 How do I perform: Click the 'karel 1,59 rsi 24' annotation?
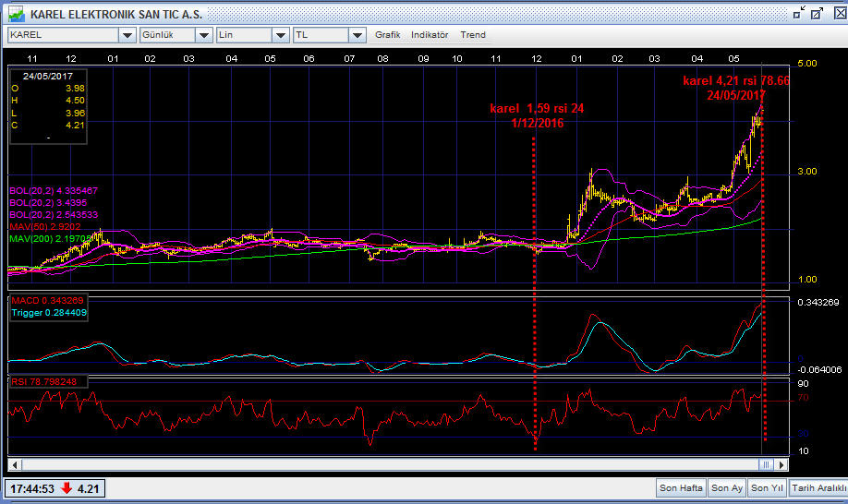[537, 109]
